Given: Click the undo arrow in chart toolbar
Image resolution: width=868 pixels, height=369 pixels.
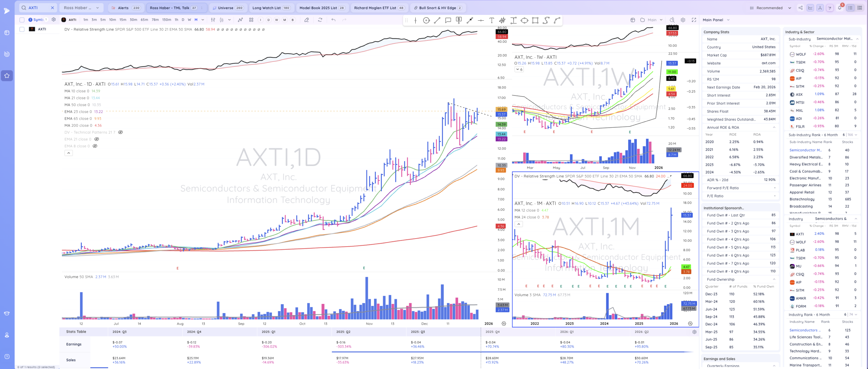Looking at the screenshot, I should click(333, 20).
